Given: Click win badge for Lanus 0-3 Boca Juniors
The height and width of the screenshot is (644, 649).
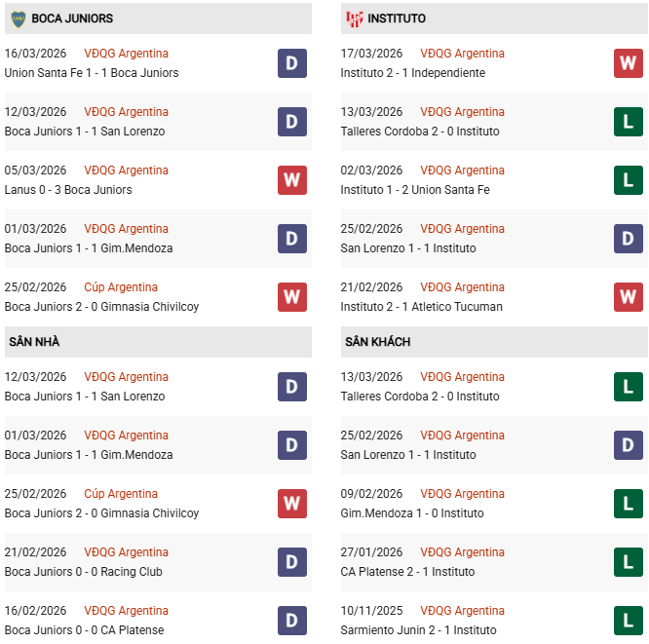Looking at the screenshot, I should (x=291, y=180).
